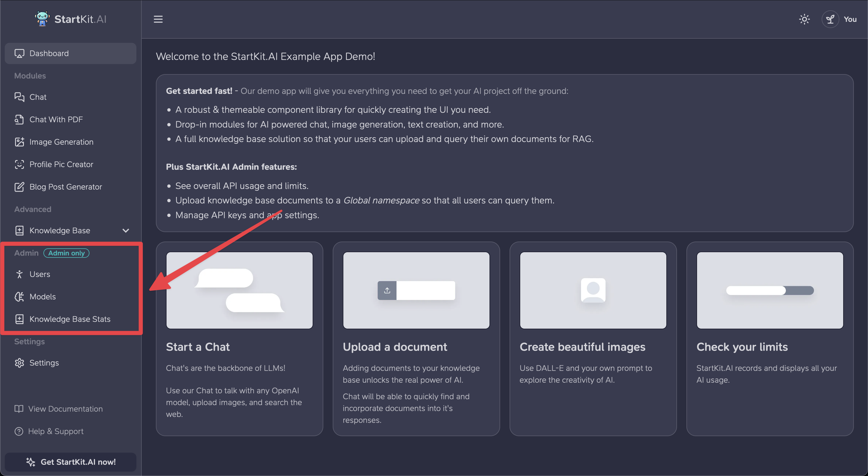Click the Chat With PDF icon

19,119
